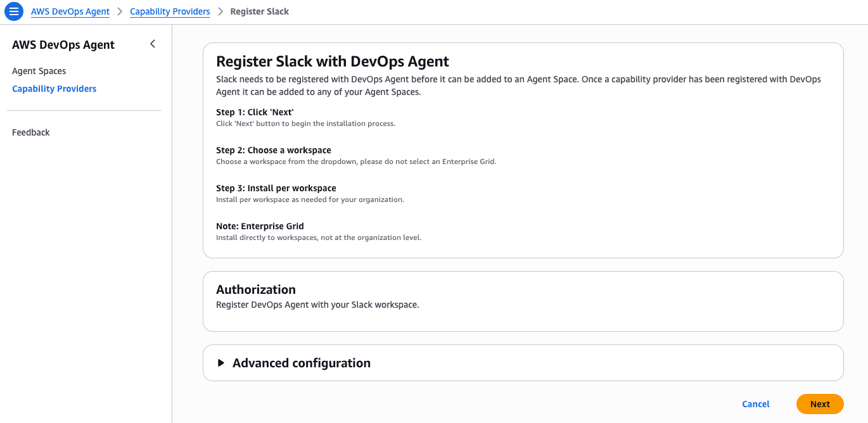This screenshot has width=868, height=423.
Task: Click the orange Next button
Action: (820, 404)
